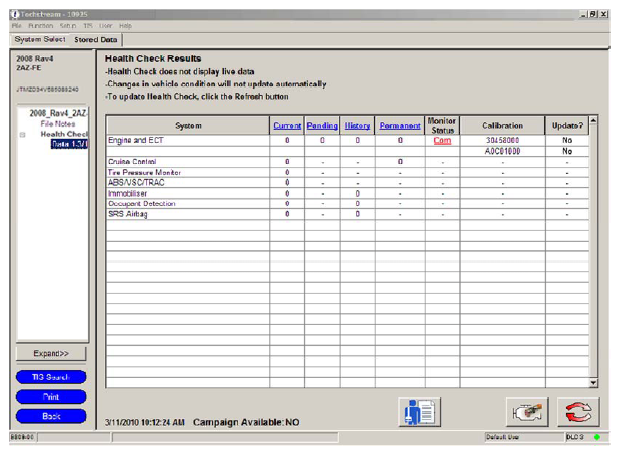This screenshot has width=620, height=455.
Task: Click the Print button
Action: (51, 397)
